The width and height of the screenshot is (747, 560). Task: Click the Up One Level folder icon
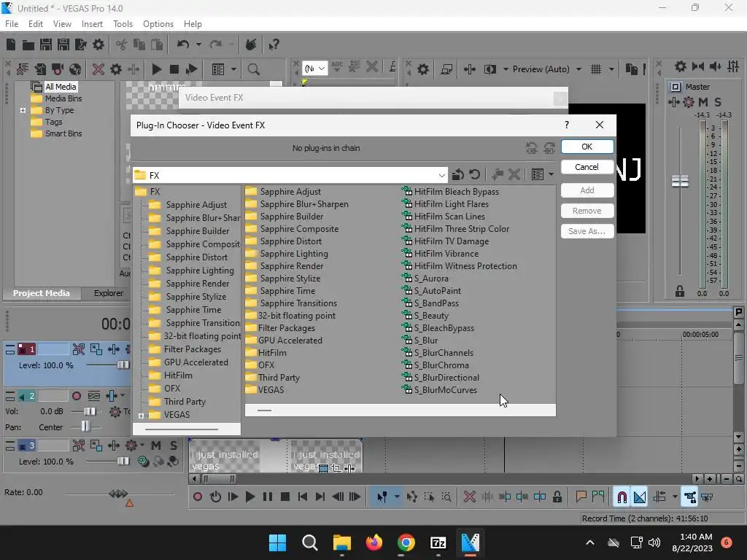pyautogui.click(x=458, y=175)
